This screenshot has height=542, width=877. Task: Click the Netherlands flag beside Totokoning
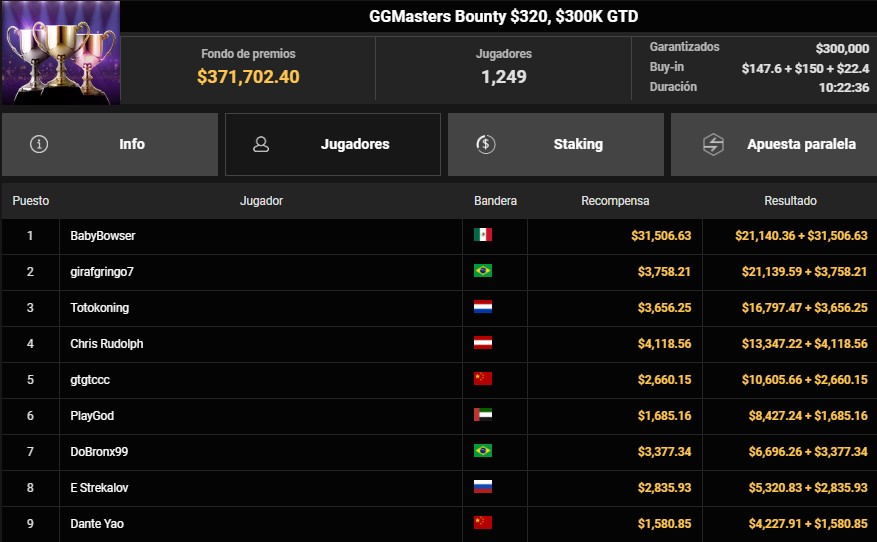[x=483, y=307]
